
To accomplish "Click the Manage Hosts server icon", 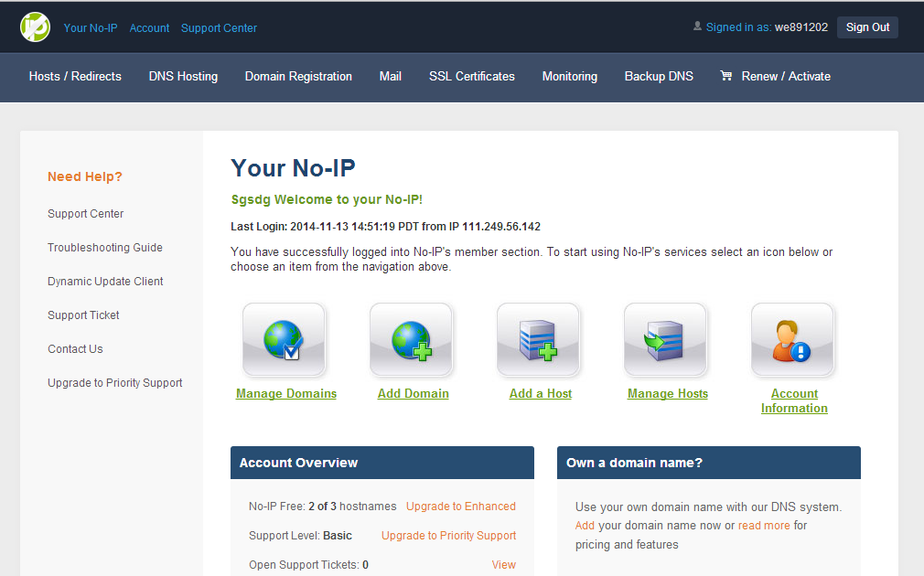I will click(665, 340).
